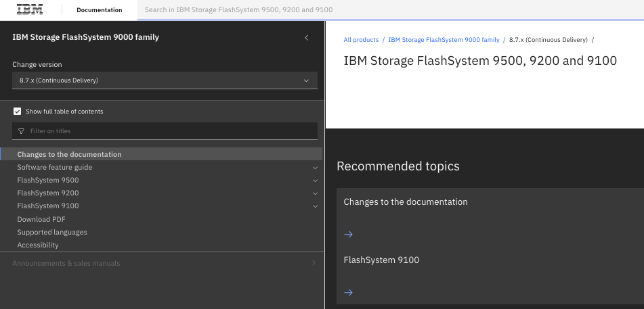Open Download PDF in sidebar

pos(41,219)
